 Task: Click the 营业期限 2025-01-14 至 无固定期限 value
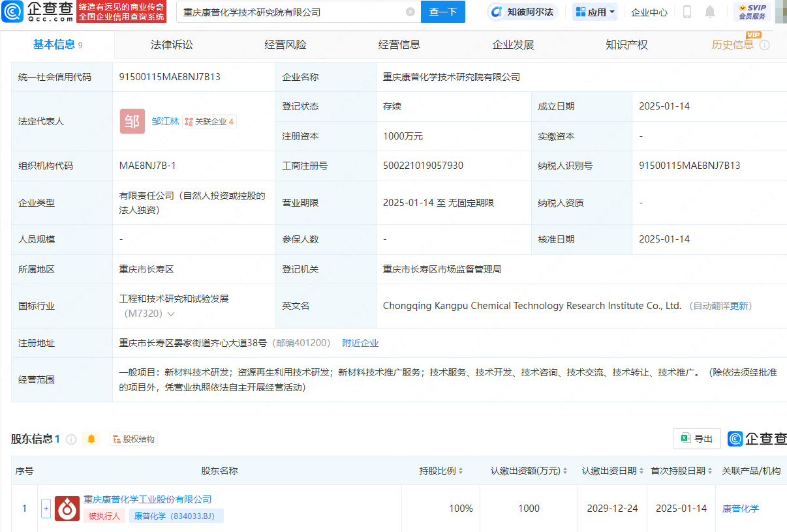click(439, 203)
